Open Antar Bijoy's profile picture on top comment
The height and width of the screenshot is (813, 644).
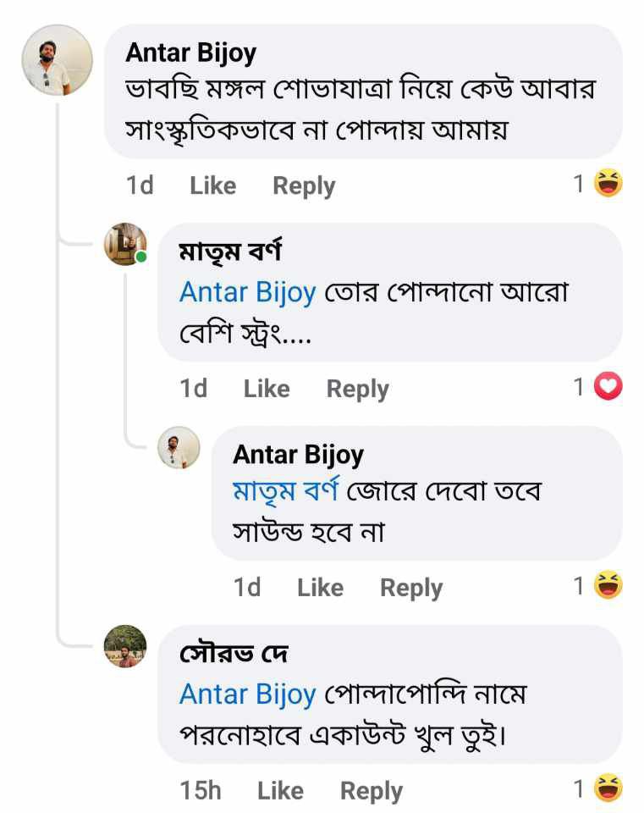pyautogui.click(x=57, y=60)
